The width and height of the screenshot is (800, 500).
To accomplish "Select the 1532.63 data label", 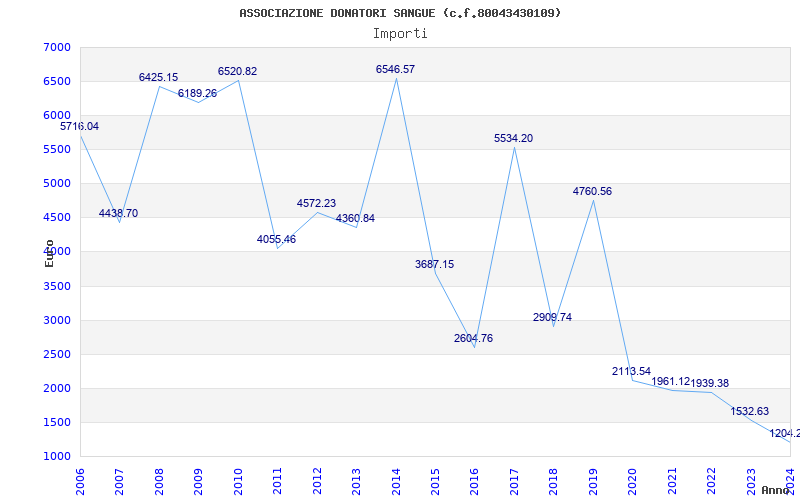I will click(x=749, y=411).
